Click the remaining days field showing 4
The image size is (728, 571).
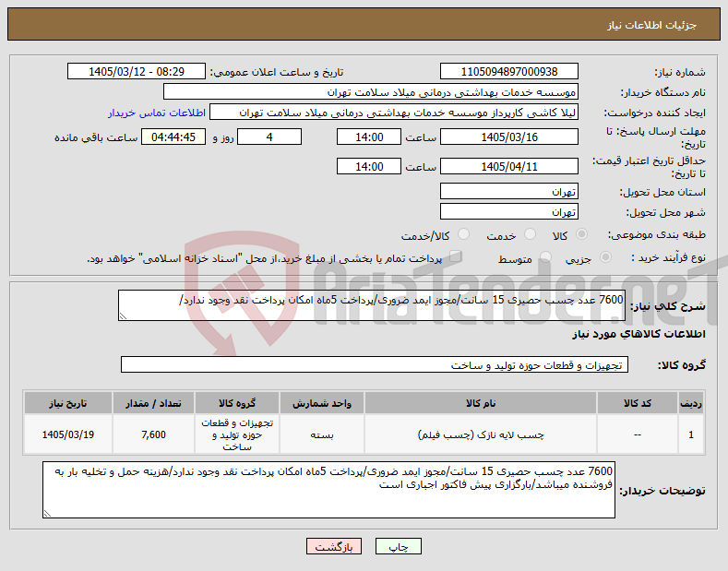269,137
